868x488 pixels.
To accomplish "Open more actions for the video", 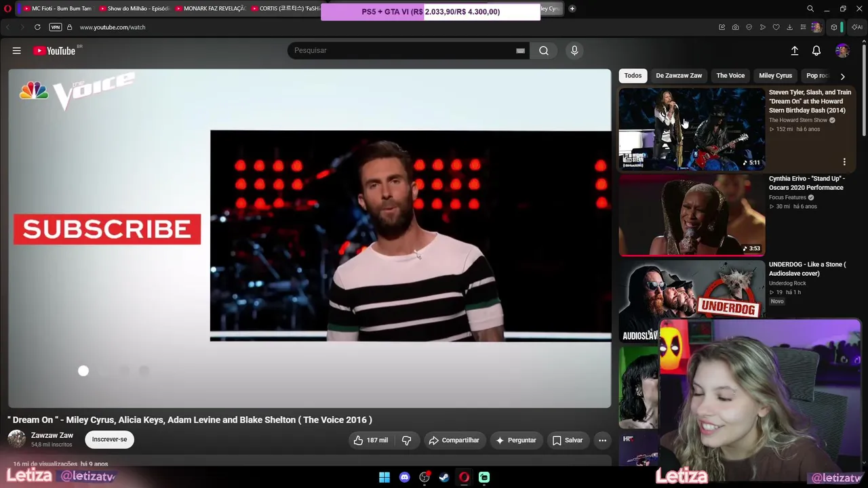I will (602, 441).
